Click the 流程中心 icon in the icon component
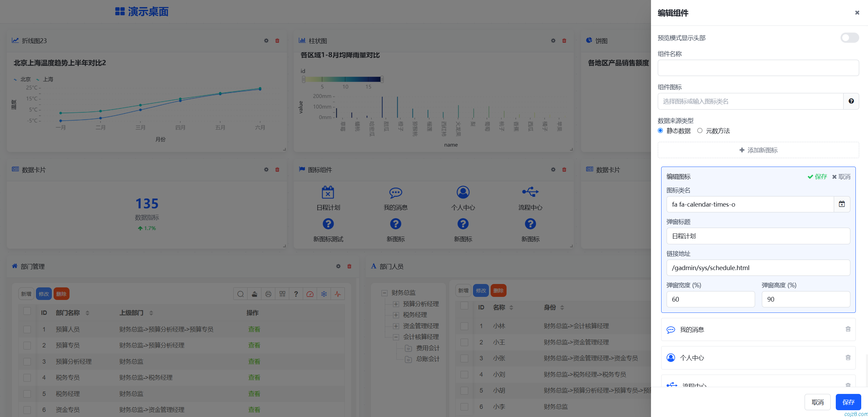The height and width of the screenshot is (417, 868). [x=530, y=192]
